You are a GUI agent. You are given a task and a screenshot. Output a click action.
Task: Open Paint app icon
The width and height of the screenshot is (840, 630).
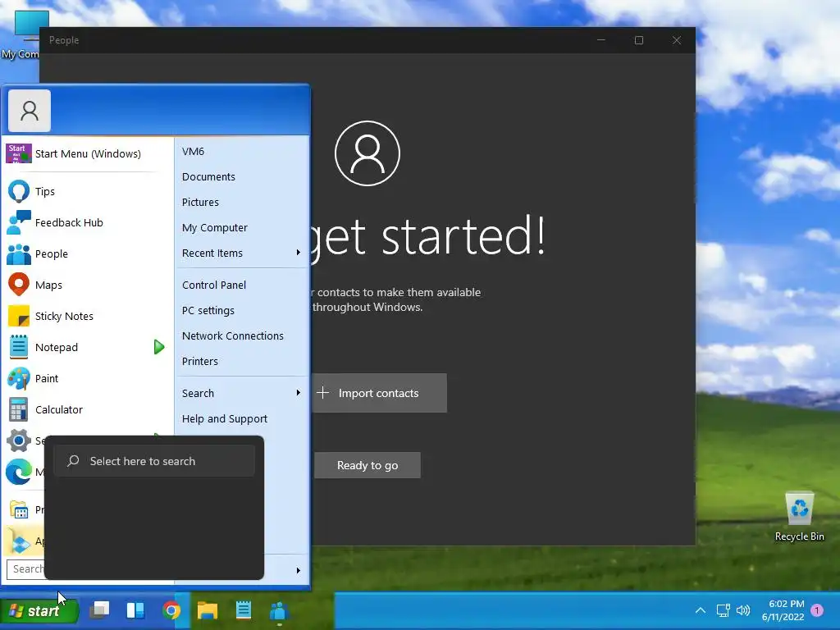pyautogui.click(x=19, y=378)
